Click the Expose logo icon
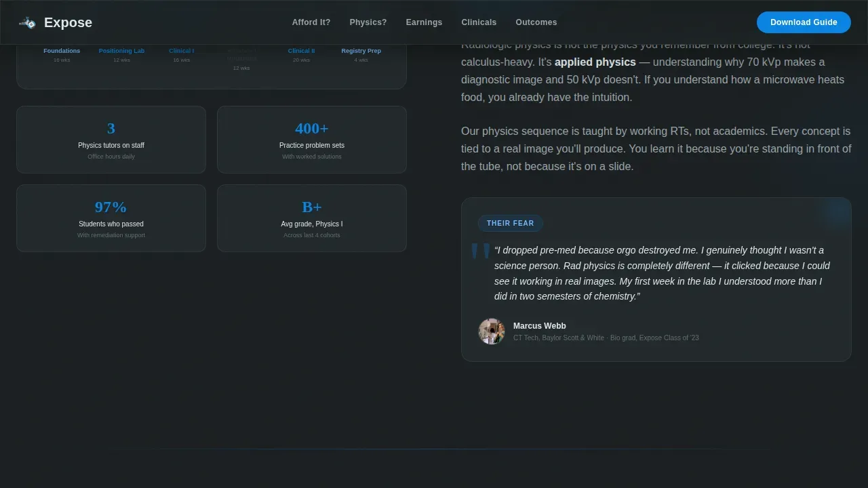This screenshot has height=488, width=868. 27,22
